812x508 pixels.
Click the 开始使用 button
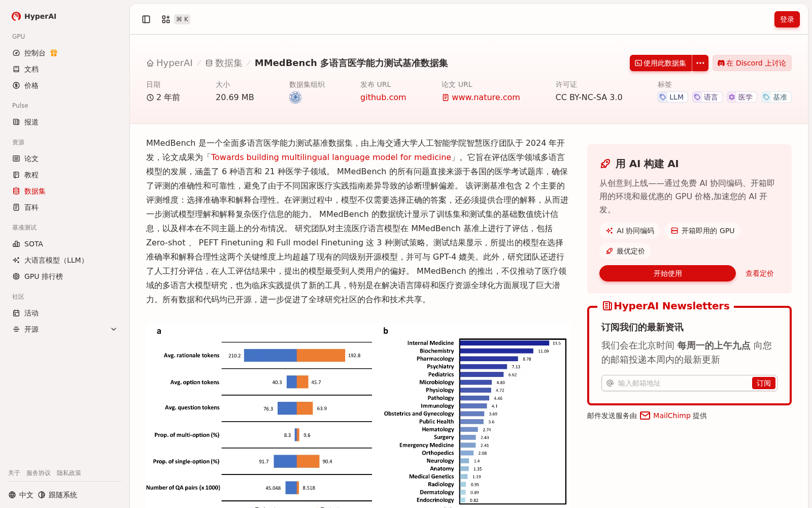667,273
